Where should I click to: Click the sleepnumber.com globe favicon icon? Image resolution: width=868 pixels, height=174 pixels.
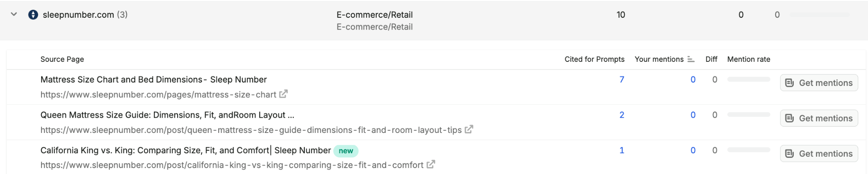(33, 15)
